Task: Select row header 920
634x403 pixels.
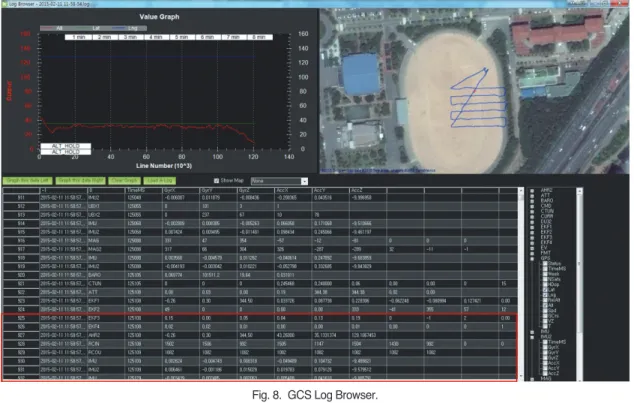Action: [x=21, y=275]
